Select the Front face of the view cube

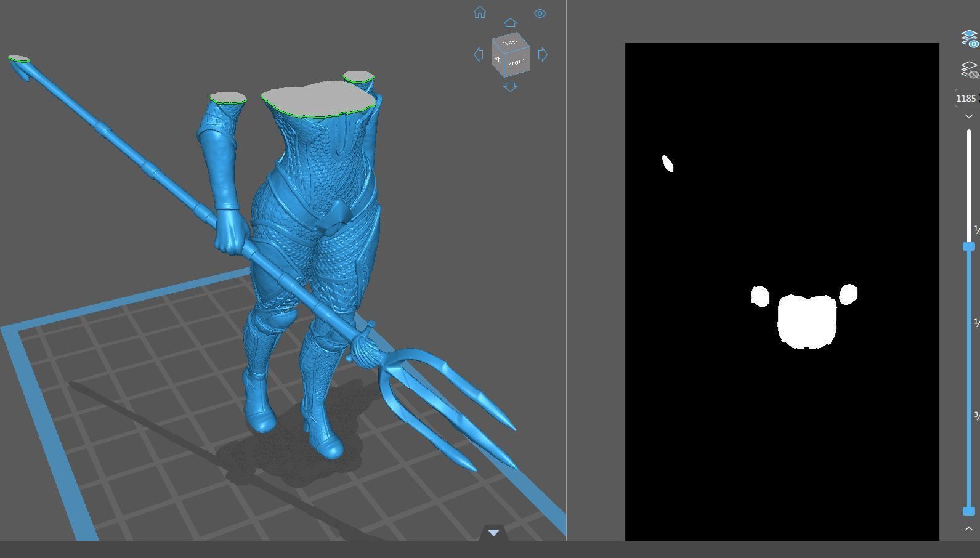(x=517, y=62)
